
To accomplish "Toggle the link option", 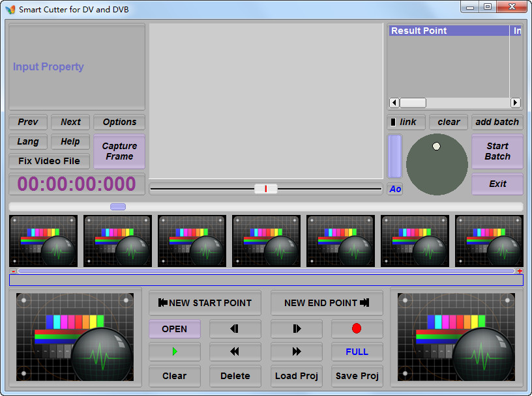I will coord(406,122).
